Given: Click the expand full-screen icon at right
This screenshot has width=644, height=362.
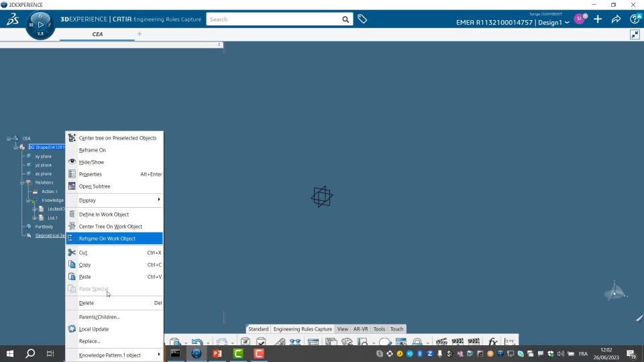Looking at the screenshot, I should point(635,34).
